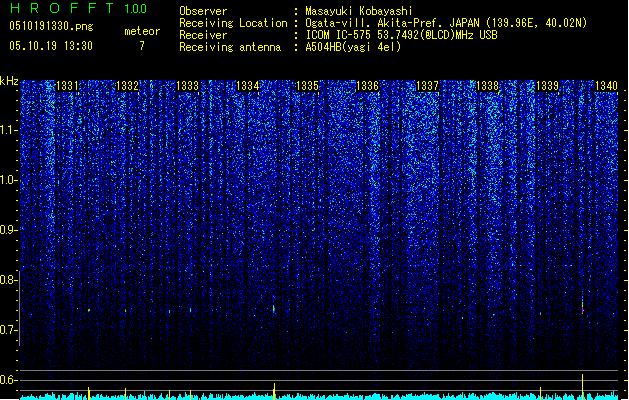Click the 0.7 kHz axis tick label
This screenshot has height=400, width=629.
(x=8, y=330)
